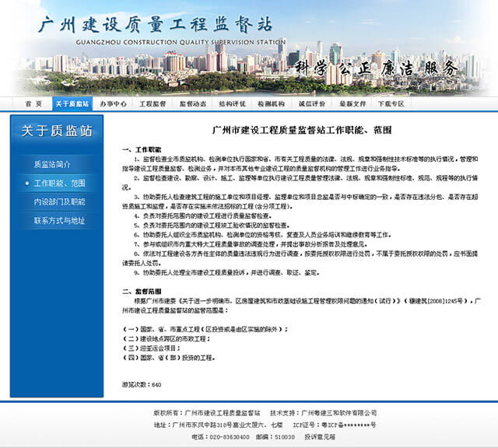Viewport: 498px width, 448px height.
Task: Open the 下载专区 nav item
Action: click(x=391, y=103)
